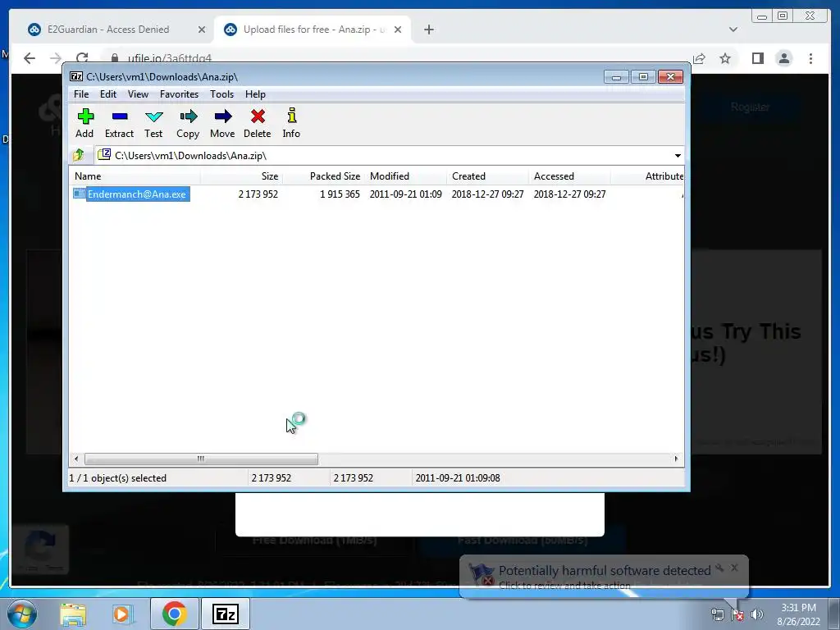
Task: Click the horizontal scrollbar thumb
Action: pyautogui.click(x=201, y=459)
